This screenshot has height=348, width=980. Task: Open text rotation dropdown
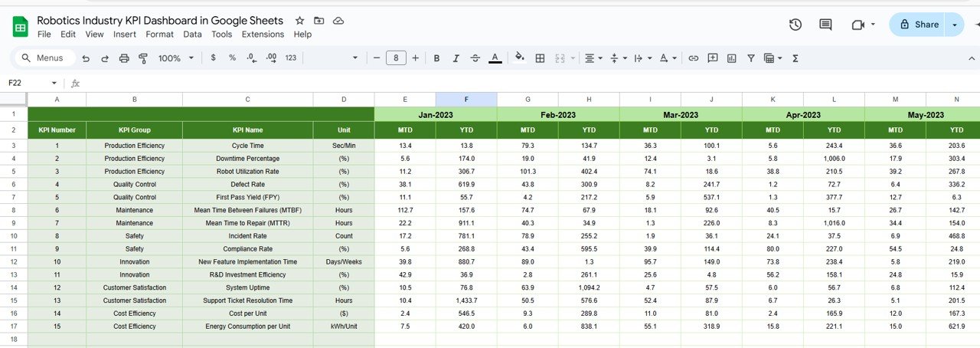point(668,58)
